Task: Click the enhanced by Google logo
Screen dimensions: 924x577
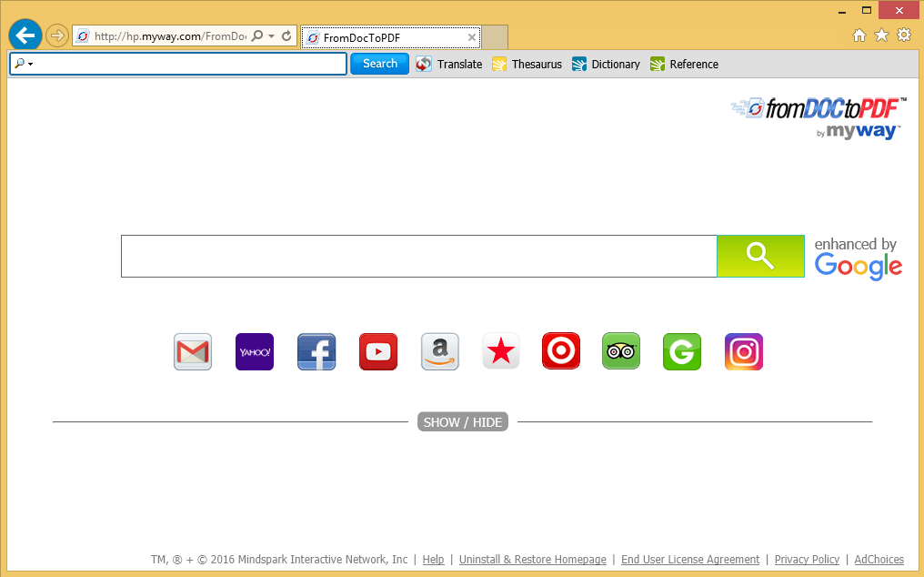Action: pos(858,258)
